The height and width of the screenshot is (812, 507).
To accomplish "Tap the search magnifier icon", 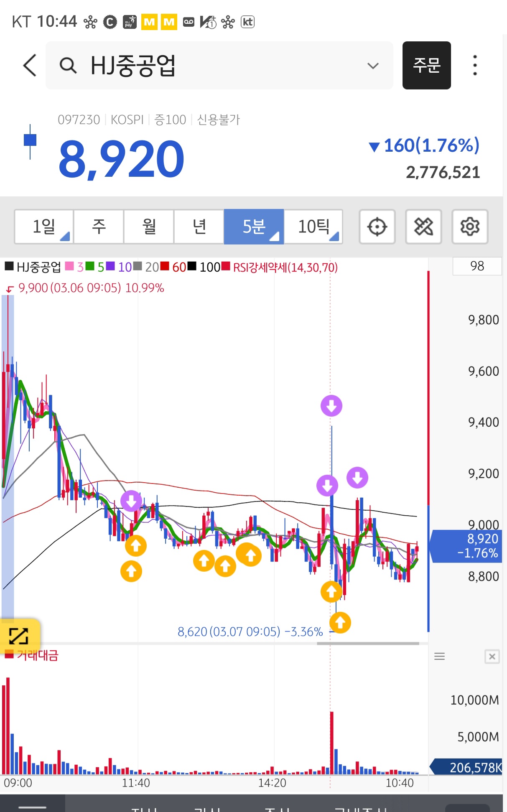I will (x=68, y=65).
